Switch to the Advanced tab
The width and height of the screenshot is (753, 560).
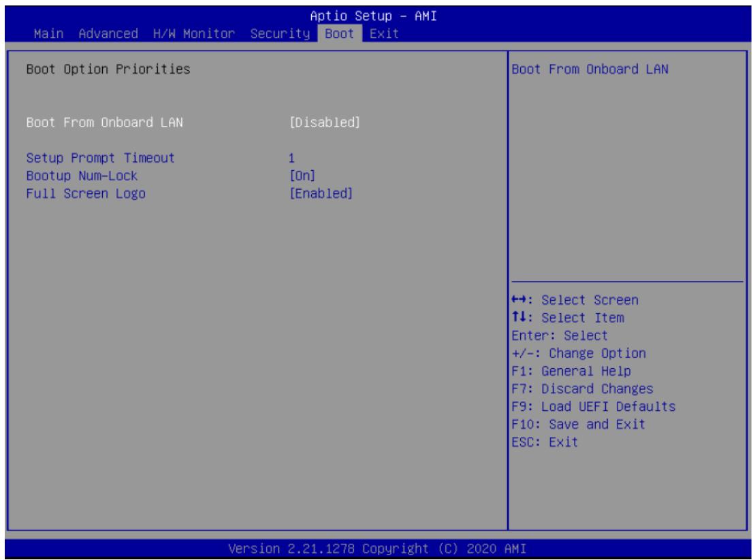pyautogui.click(x=108, y=34)
